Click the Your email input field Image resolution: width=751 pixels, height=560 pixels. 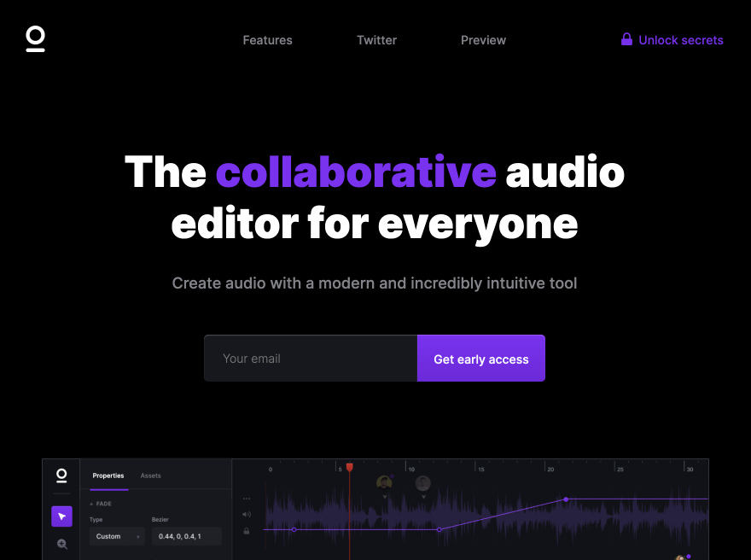click(x=311, y=359)
